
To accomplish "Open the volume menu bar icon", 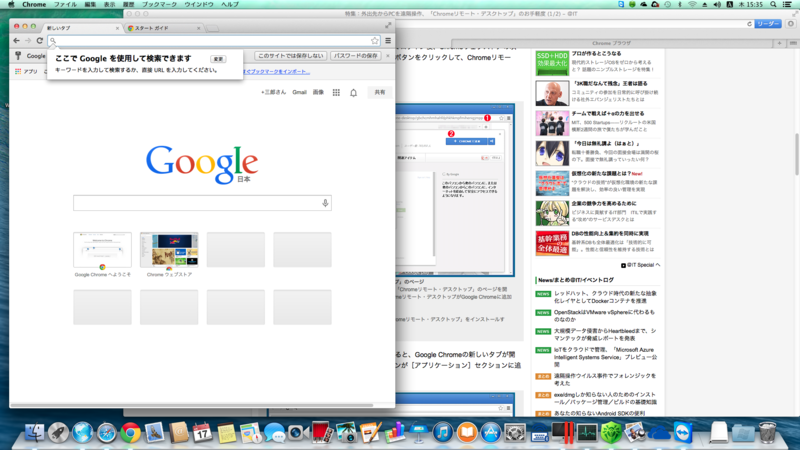I will pyautogui.click(x=717, y=4).
